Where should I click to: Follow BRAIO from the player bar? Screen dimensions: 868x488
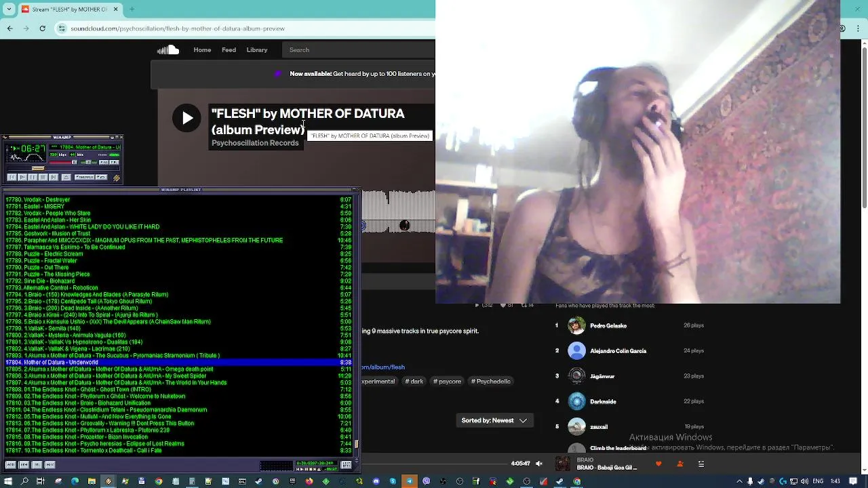[680, 464]
